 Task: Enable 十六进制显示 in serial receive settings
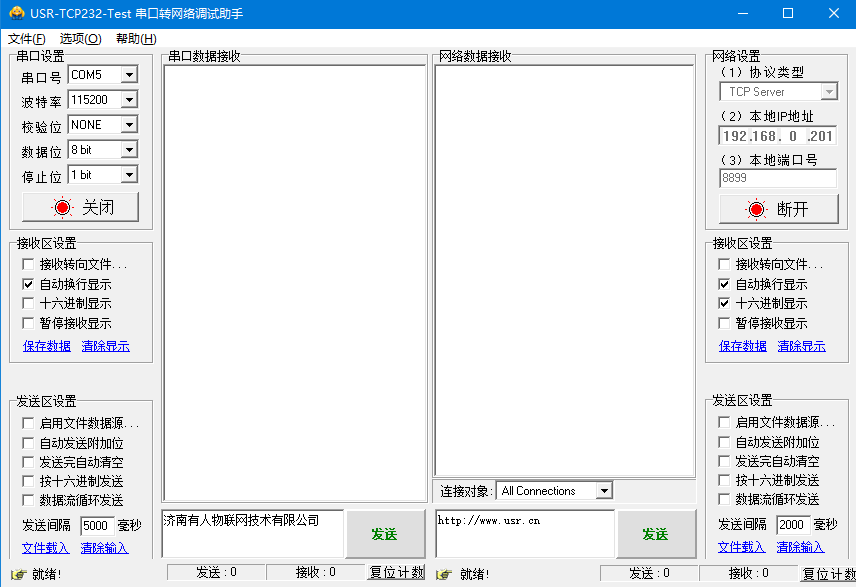pos(28,303)
